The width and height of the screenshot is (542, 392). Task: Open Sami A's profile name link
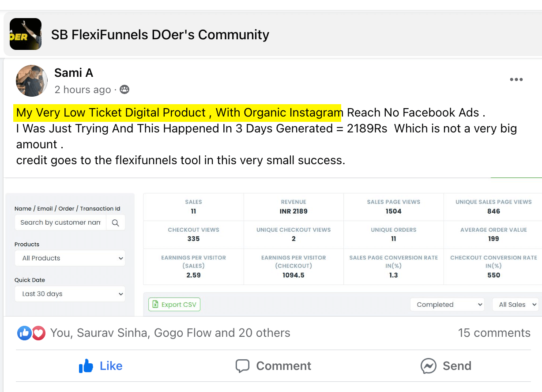[74, 73]
